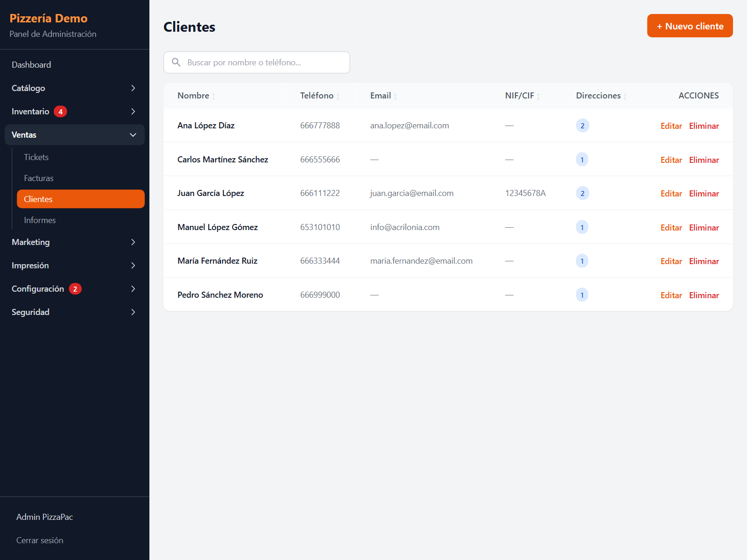747x560 pixels.
Task: Sort table by Direcciones column arrow
Action: tap(625, 96)
